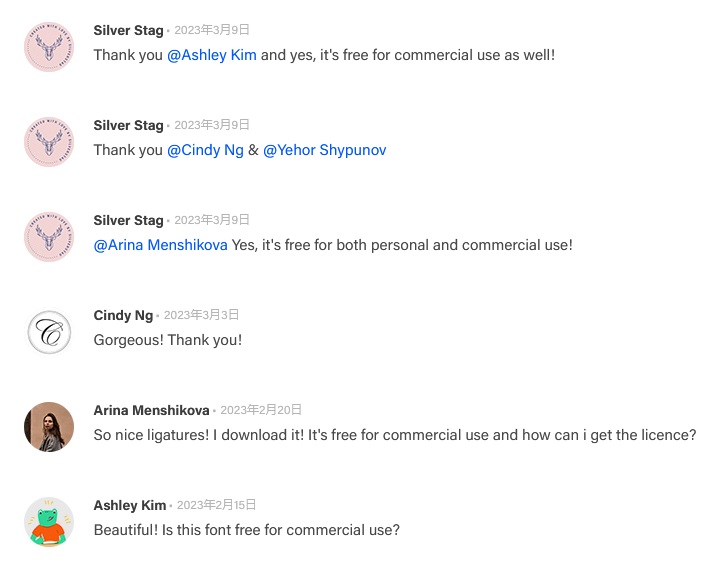Click the 2023年2月15日 timestamp by Ashley Kim
The height and width of the screenshot is (568, 728).
pyautogui.click(x=216, y=505)
